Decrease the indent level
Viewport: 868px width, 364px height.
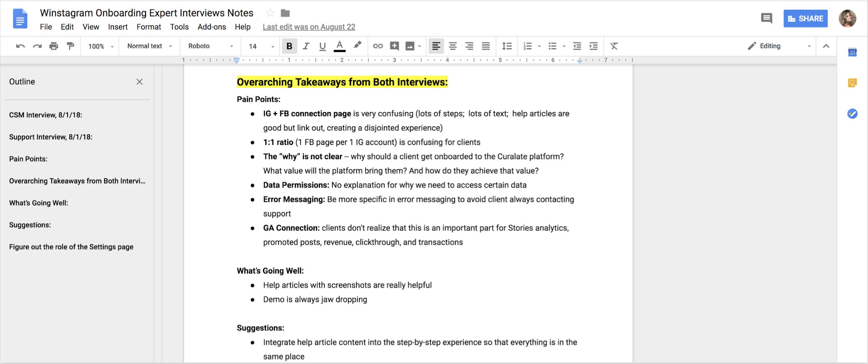coord(577,46)
